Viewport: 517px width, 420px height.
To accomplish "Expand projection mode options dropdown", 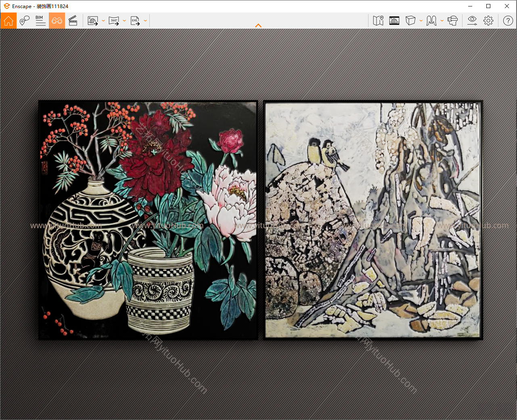I will click(421, 21).
